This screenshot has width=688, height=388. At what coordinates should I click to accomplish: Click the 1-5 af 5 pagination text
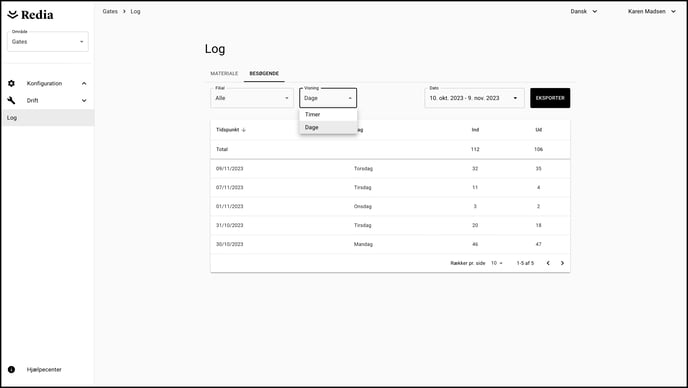click(x=525, y=263)
